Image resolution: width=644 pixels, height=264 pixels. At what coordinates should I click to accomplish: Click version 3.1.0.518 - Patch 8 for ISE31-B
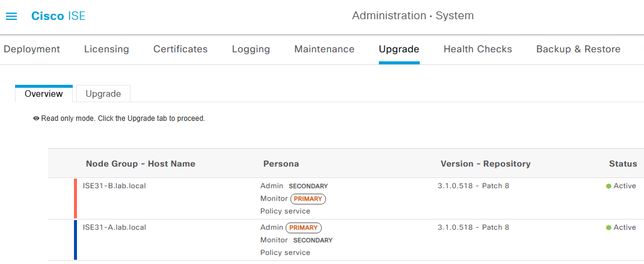pyautogui.click(x=474, y=186)
